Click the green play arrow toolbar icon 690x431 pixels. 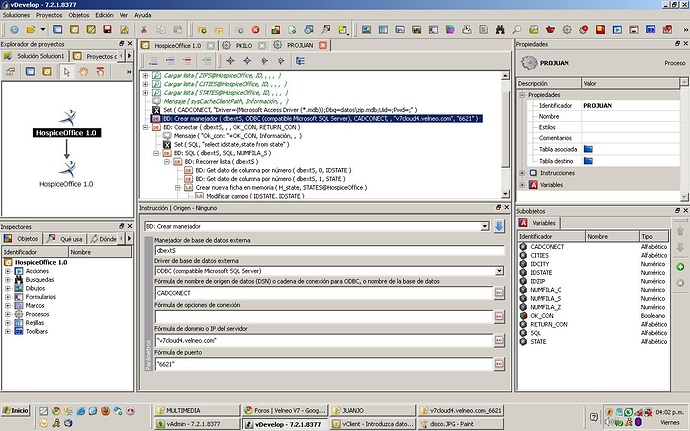pos(617,30)
